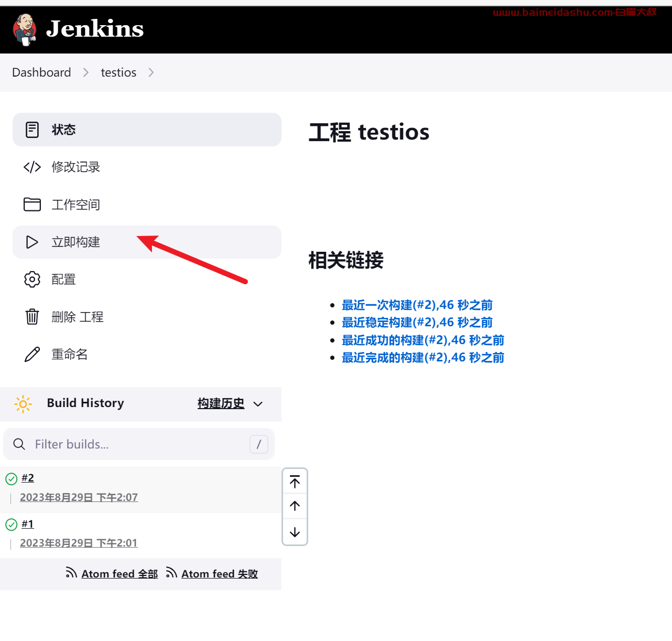Go to Dashboard breadcrumb
Viewport: 672px width, 641px height.
[x=41, y=72]
